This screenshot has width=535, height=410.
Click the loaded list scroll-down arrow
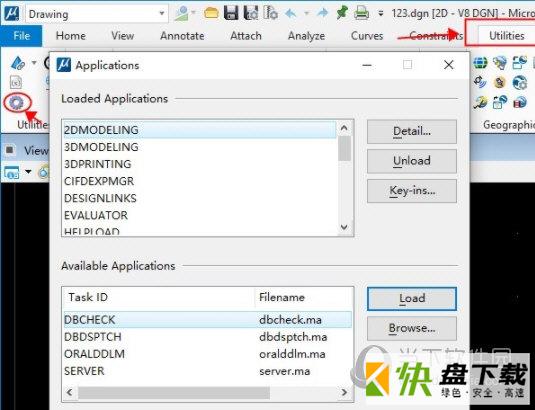click(x=344, y=227)
